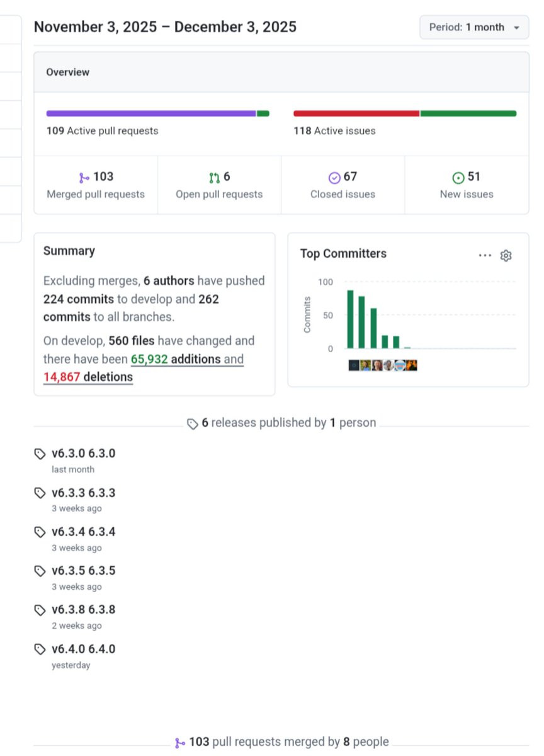Click the tag icon next to v6.4.0

(x=40, y=649)
